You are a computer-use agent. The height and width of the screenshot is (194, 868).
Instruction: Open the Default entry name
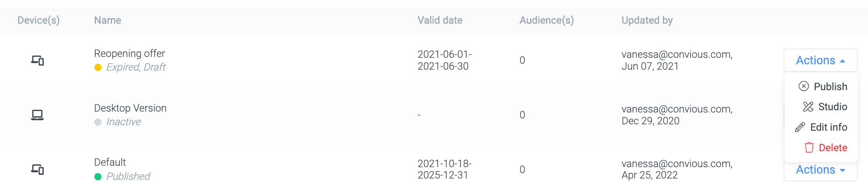pos(110,162)
